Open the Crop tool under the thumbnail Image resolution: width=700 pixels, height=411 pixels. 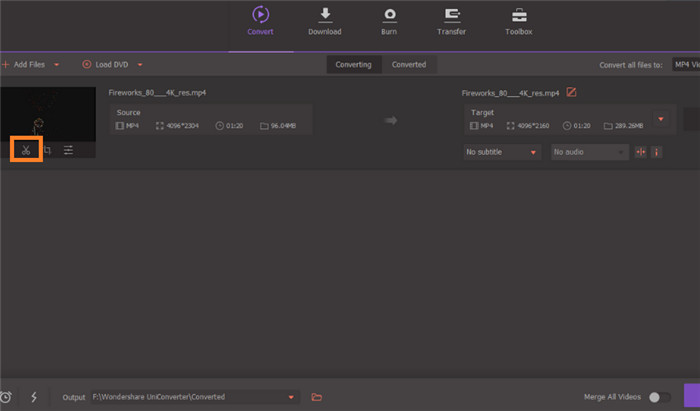(47, 150)
